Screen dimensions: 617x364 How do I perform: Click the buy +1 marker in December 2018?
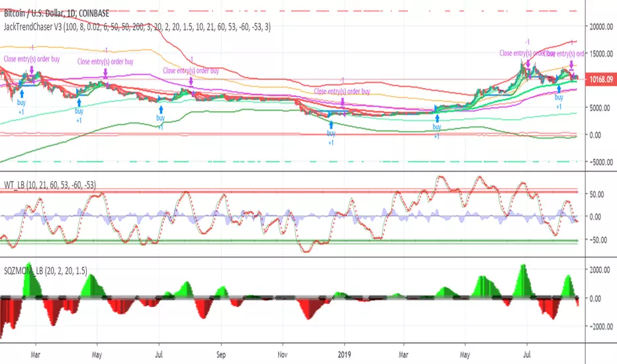point(331,134)
